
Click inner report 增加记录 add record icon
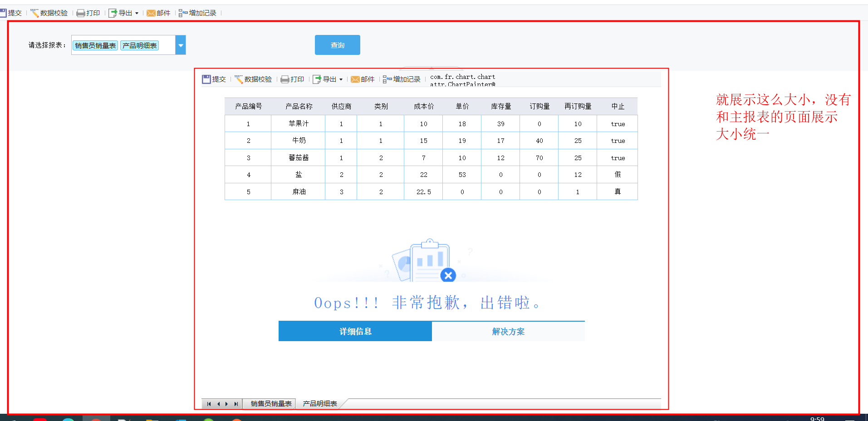coord(387,79)
